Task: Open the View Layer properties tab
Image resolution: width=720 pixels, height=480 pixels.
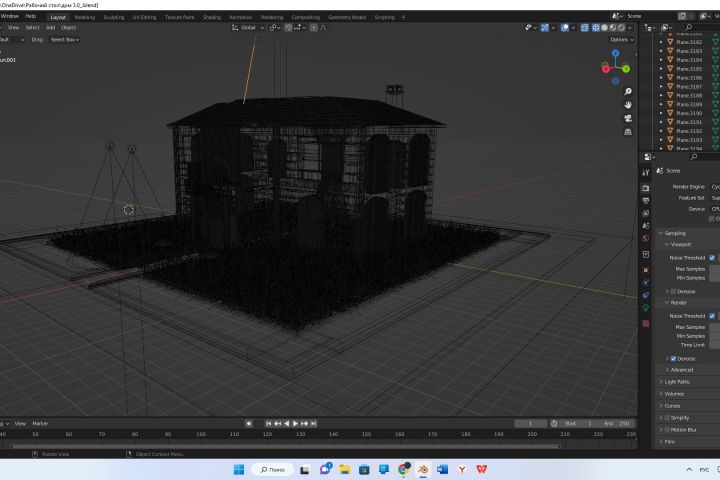Action: pos(646,214)
